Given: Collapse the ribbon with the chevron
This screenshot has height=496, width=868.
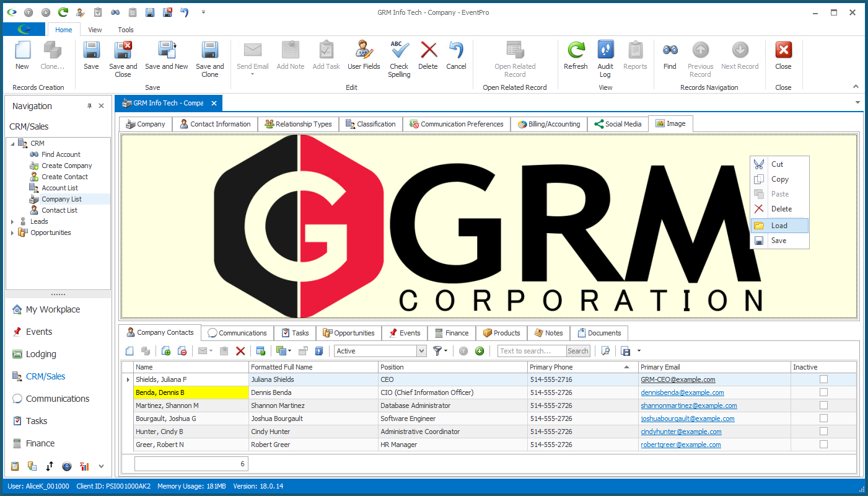Looking at the screenshot, I should click(856, 87).
